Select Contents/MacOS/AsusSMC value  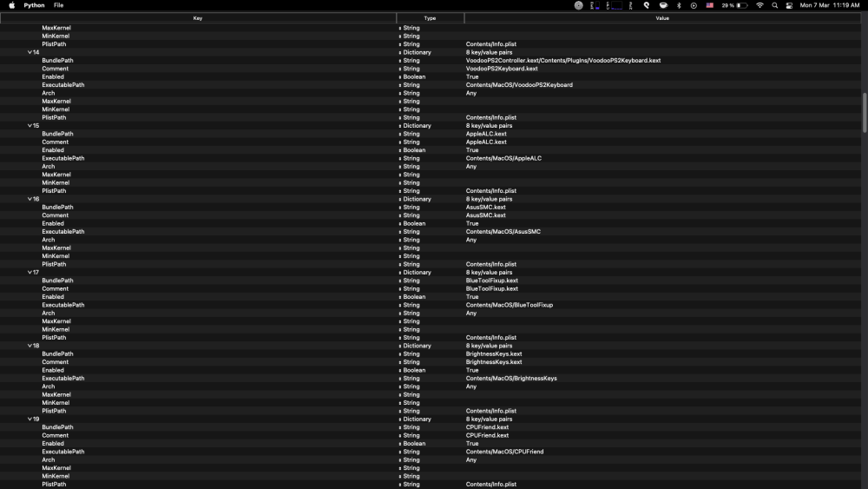503,232
